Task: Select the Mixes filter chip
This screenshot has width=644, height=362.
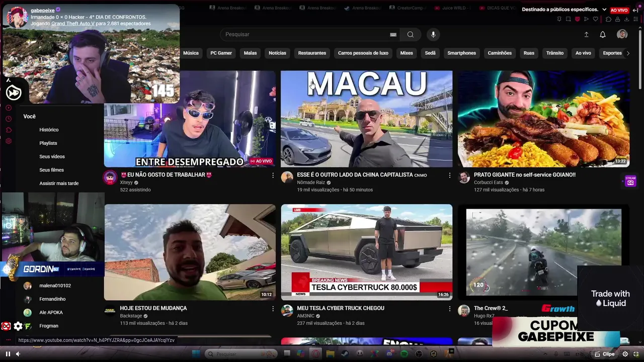Action: 407,53
